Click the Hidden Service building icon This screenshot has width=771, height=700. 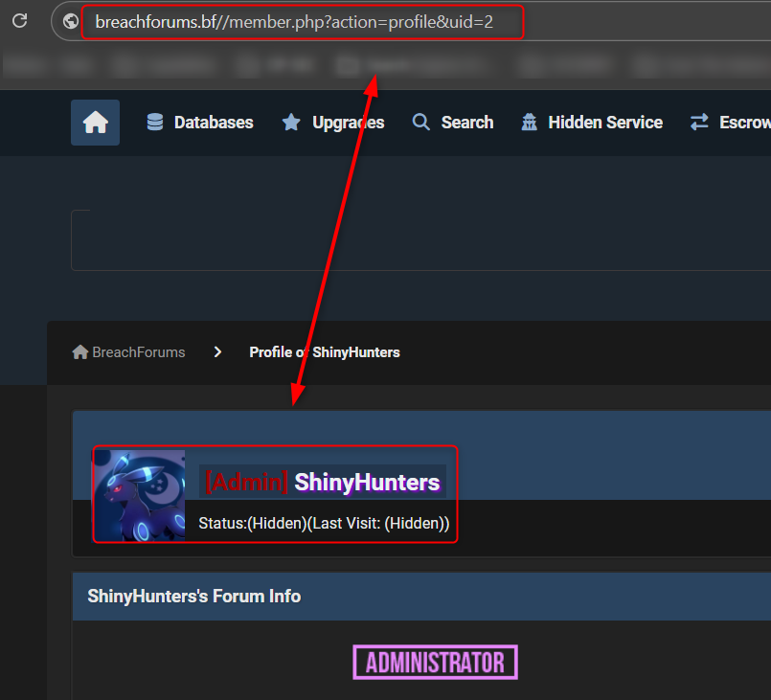pos(529,122)
